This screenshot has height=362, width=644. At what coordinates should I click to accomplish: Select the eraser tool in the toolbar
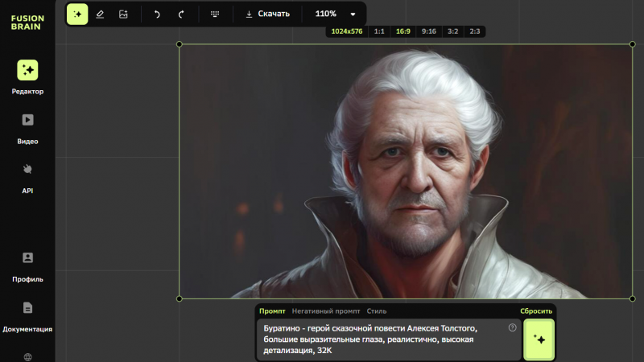click(100, 14)
